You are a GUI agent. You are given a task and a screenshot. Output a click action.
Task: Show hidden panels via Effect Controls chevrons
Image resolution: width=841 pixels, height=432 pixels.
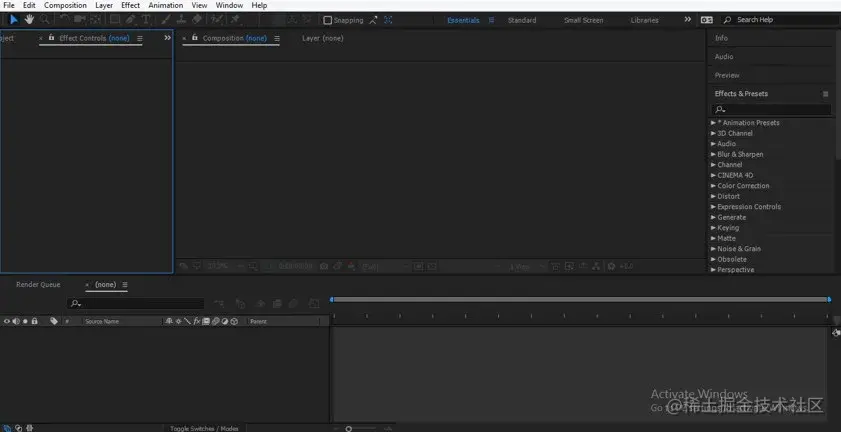(x=167, y=38)
